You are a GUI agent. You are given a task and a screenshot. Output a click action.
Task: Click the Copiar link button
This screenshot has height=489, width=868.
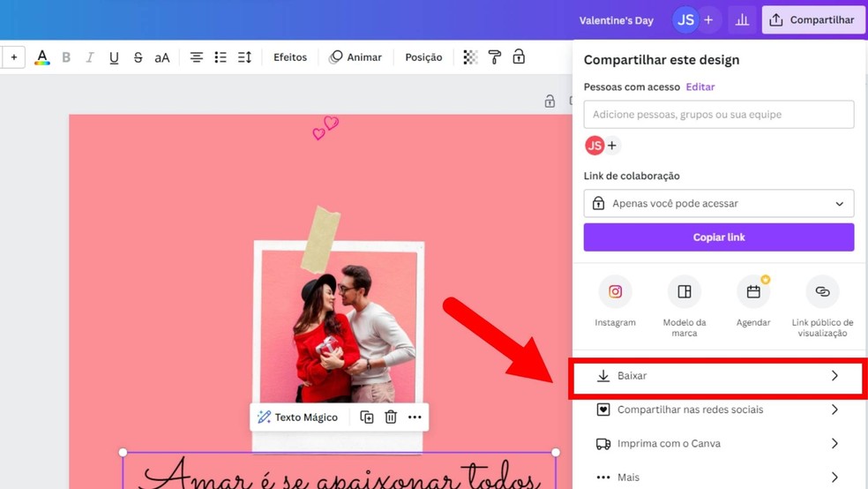point(719,237)
